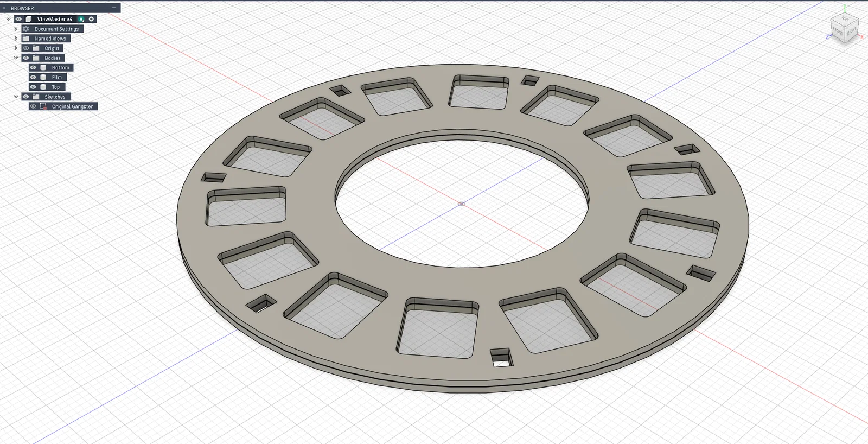Select the Bottom body label

click(61, 68)
